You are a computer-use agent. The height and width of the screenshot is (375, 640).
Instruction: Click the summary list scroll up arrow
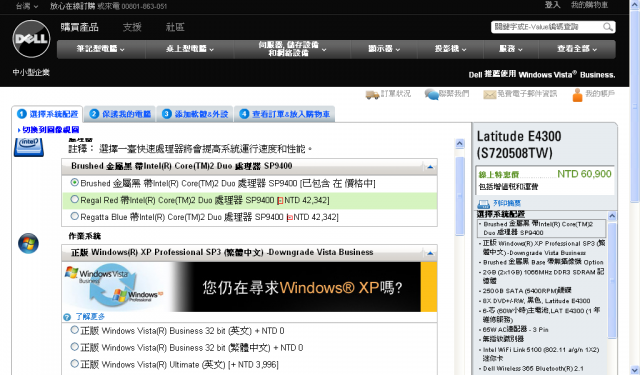click(612, 216)
